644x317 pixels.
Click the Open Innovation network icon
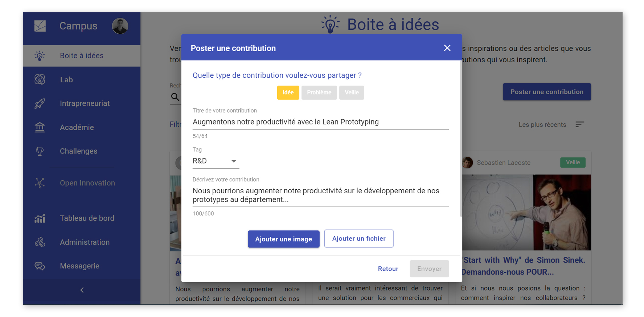click(x=40, y=183)
